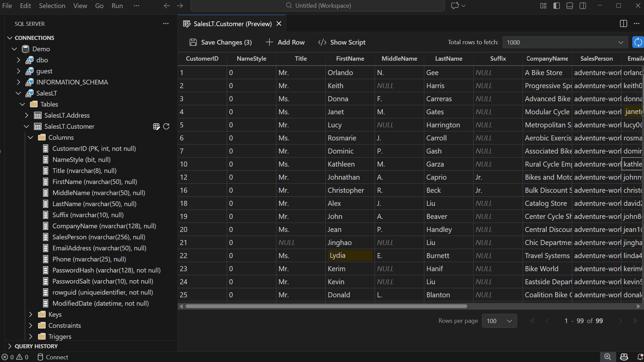
Task: Click Save Changes (3) button
Action: coord(221,42)
